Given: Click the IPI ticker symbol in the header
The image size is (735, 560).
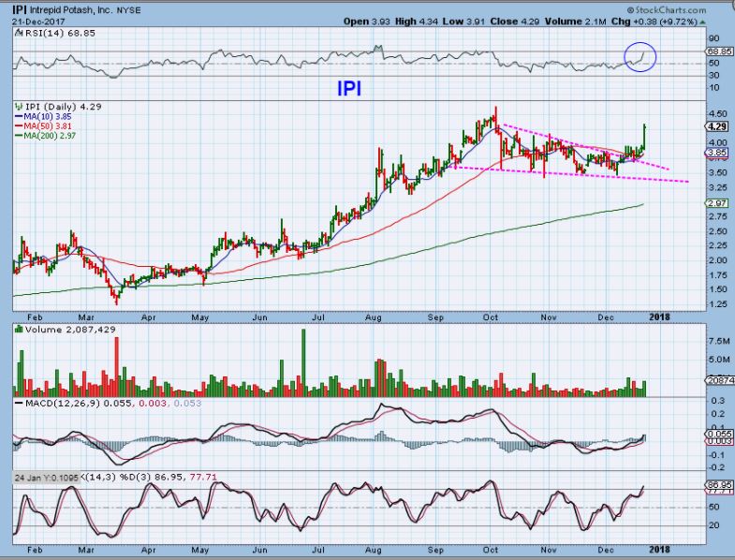Looking at the screenshot, I should click(x=20, y=9).
